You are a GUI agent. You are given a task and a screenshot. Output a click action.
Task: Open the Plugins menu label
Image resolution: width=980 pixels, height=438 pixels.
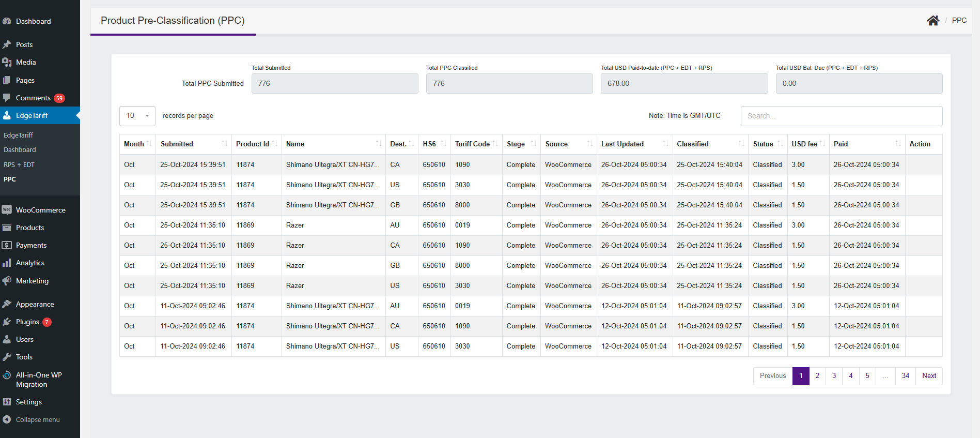point(27,322)
